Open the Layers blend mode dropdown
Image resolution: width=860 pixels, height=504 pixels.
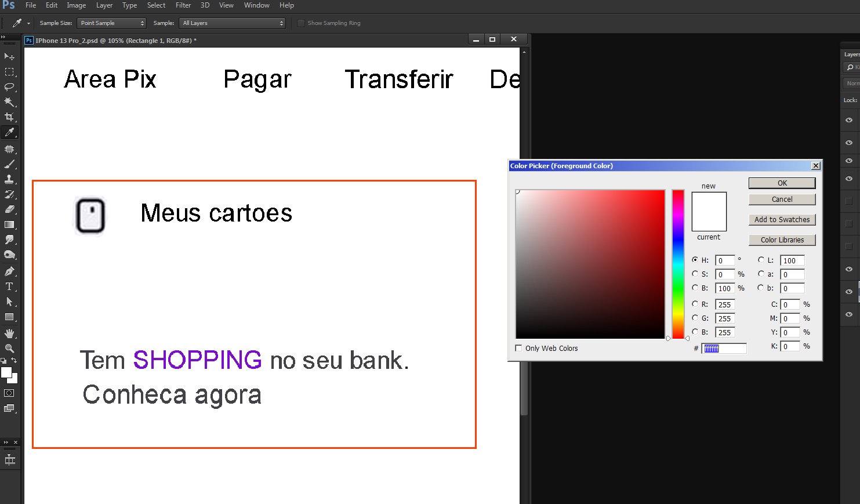coord(852,84)
